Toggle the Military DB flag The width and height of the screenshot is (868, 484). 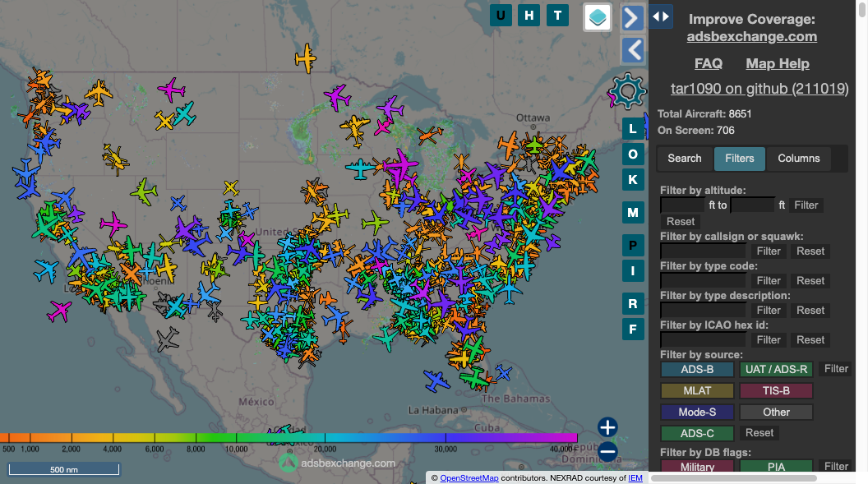pyautogui.click(x=697, y=467)
